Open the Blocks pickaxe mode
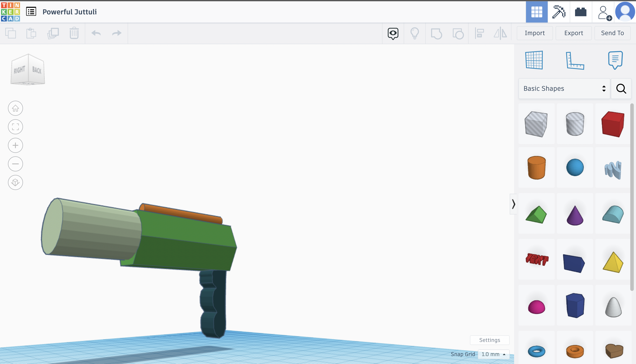 [x=558, y=12]
